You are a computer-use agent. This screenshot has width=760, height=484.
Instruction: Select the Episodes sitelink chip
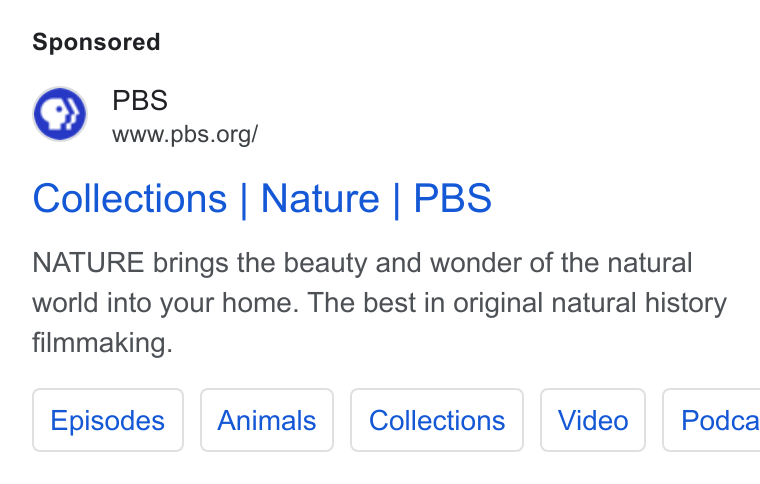tap(108, 420)
